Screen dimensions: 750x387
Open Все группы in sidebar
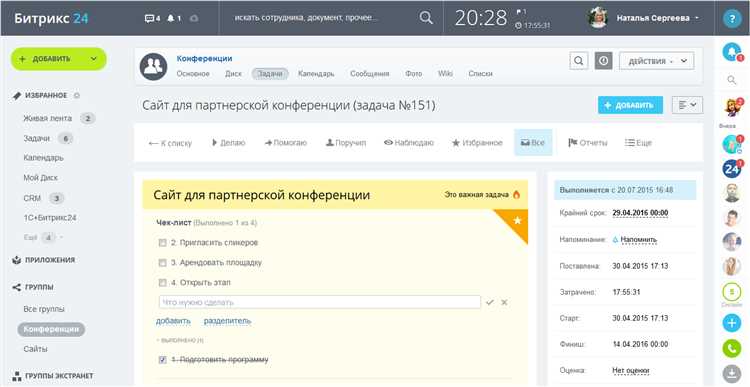click(x=44, y=310)
